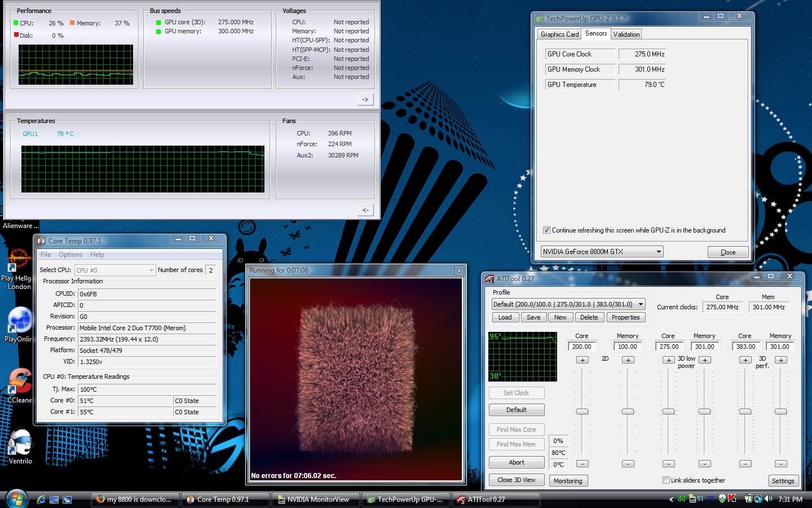
Task: Click the 3D perf. Core field showing 383.00
Action: click(x=745, y=347)
